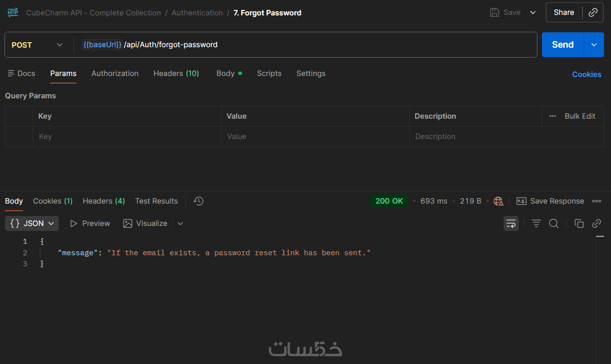Click the response history clock icon
611x364 pixels.
click(198, 201)
